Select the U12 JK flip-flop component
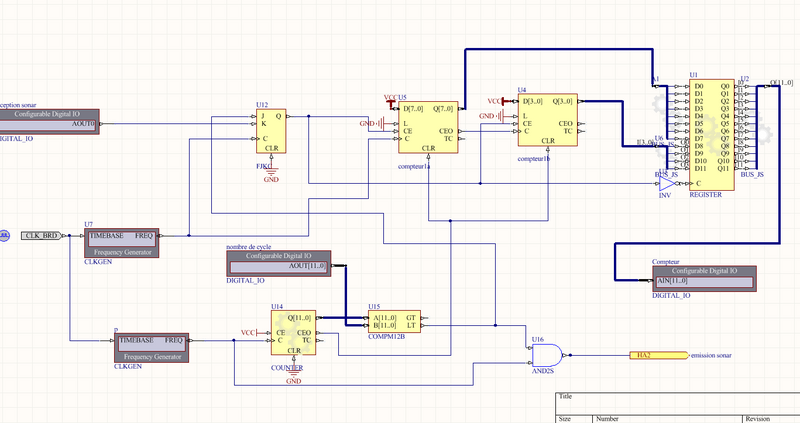The height and width of the screenshot is (423, 800). coord(270,128)
